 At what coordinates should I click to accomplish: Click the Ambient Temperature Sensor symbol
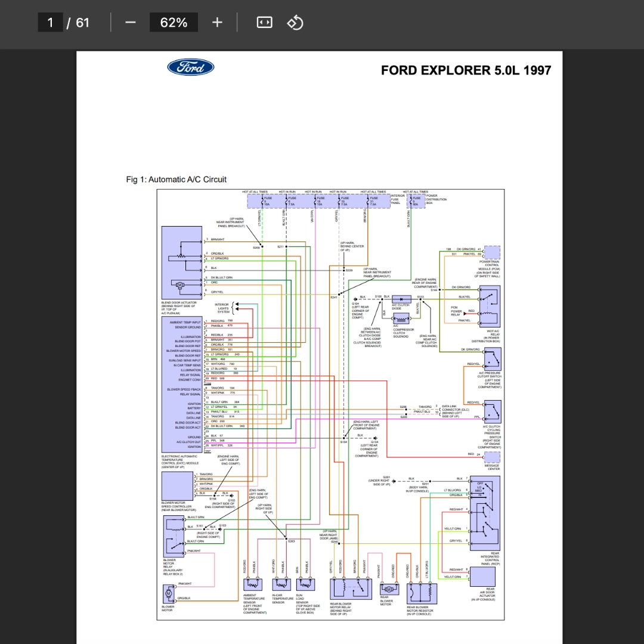point(253,584)
